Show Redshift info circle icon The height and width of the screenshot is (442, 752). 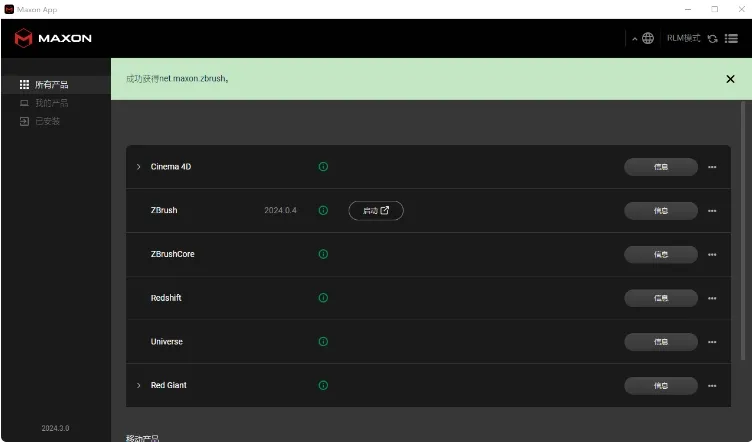323,298
